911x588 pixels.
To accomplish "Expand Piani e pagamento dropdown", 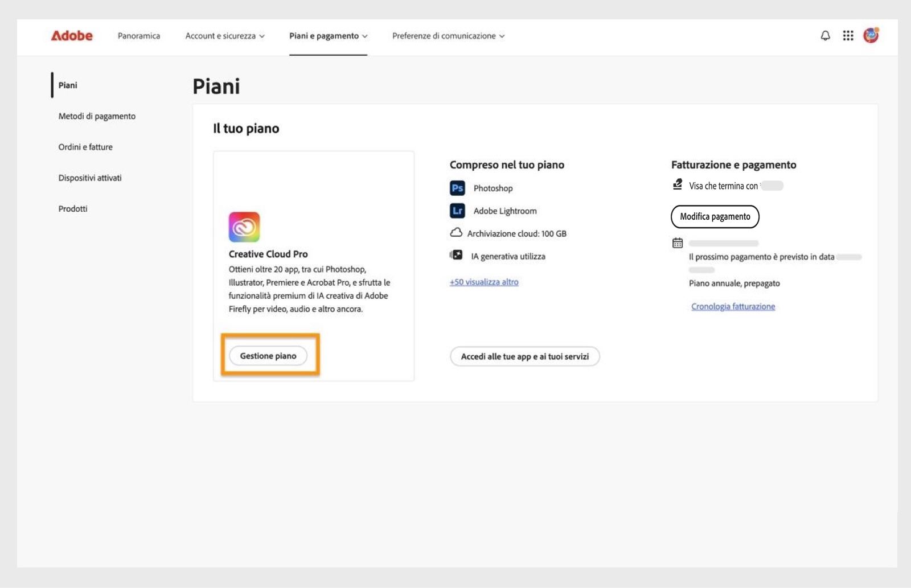I will pos(329,36).
